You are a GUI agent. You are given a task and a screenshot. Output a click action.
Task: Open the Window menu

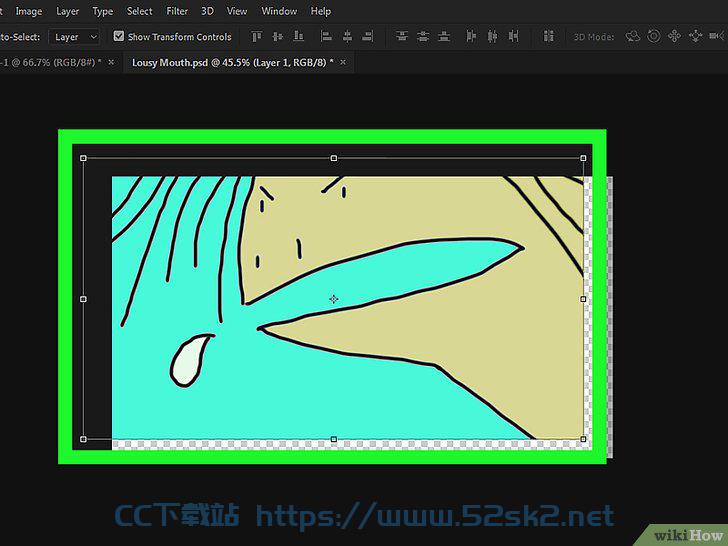[x=279, y=11]
